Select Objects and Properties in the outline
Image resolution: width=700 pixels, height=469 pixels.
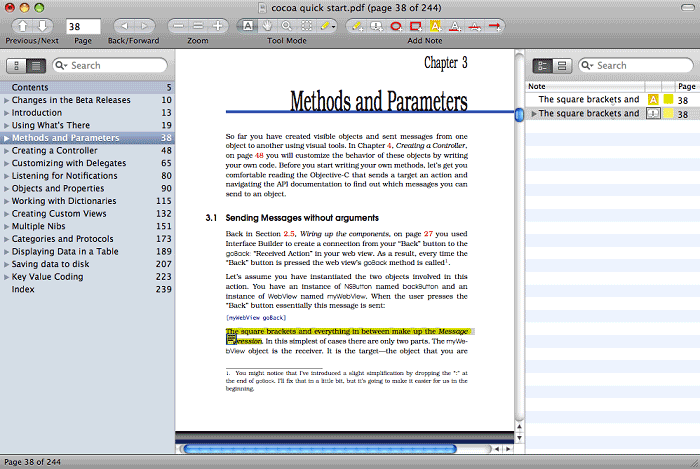click(x=87, y=188)
